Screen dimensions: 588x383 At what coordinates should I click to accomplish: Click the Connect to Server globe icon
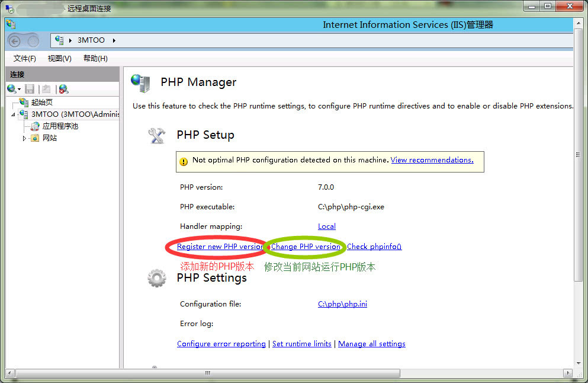(x=11, y=88)
